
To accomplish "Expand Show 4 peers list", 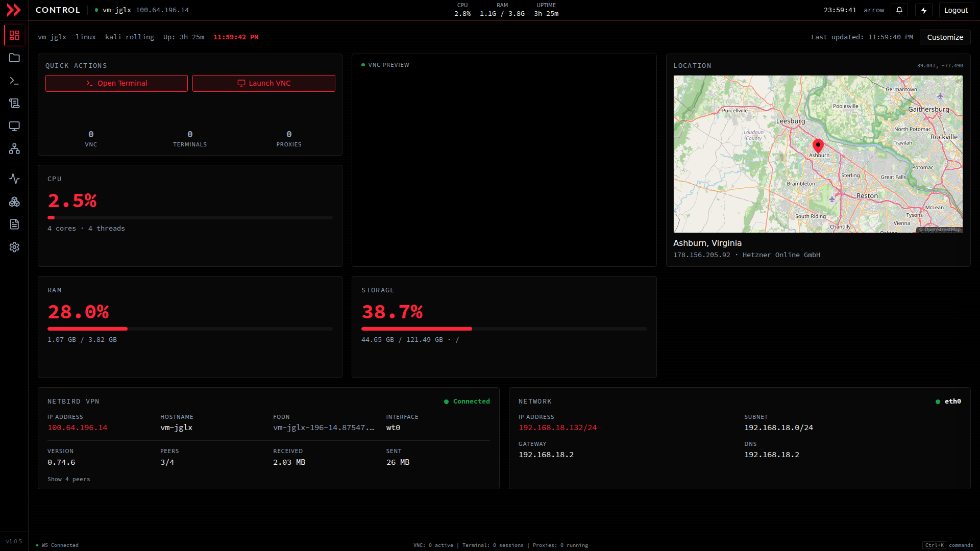I will 69,479.
